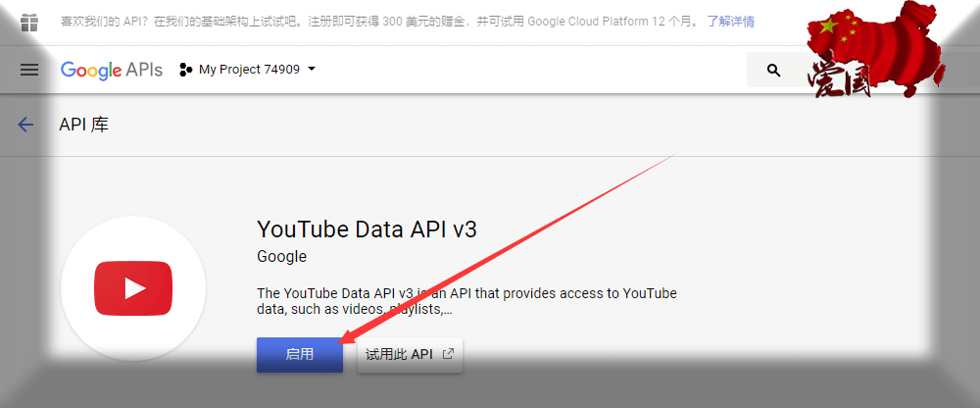Click the gift icon in promo banner
This screenshot has height=408, width=980.
(x=29, y=22)
